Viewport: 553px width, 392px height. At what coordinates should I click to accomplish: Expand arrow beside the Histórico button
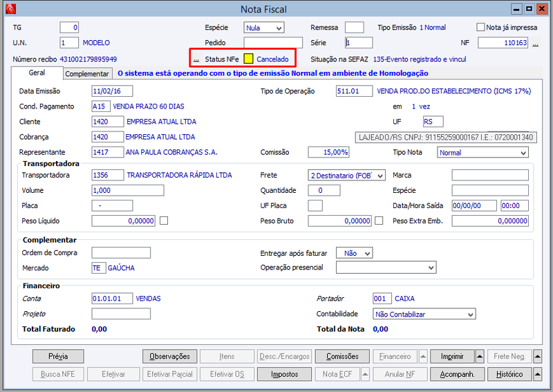click(537, 374)
